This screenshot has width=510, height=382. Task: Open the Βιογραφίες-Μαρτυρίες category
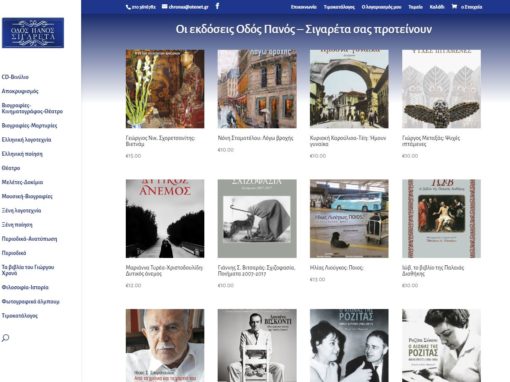(x=29, y=126)
